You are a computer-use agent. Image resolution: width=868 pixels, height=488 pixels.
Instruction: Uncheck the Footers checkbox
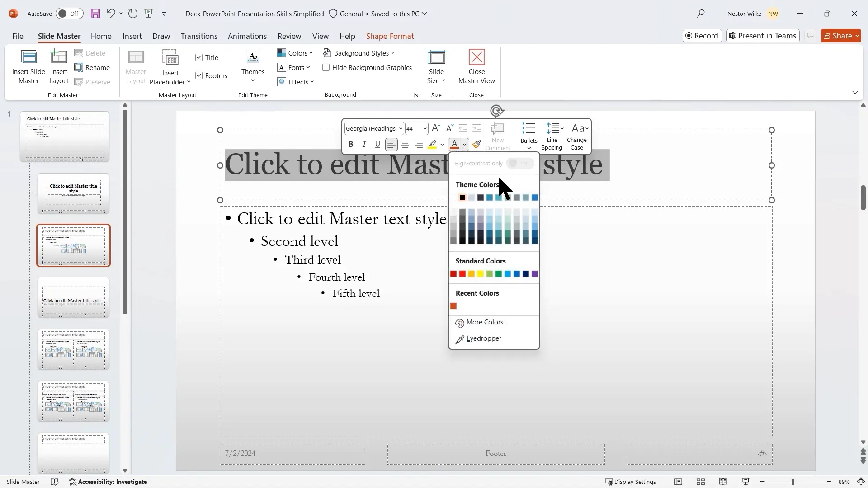tap(199, 75)
